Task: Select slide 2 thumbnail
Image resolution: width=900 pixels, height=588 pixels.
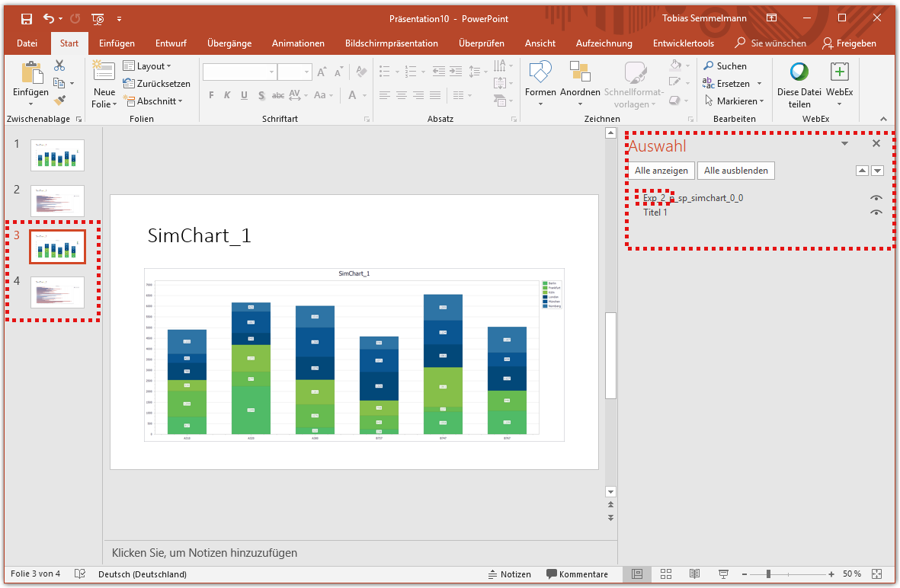Action: tap(57, 200)
